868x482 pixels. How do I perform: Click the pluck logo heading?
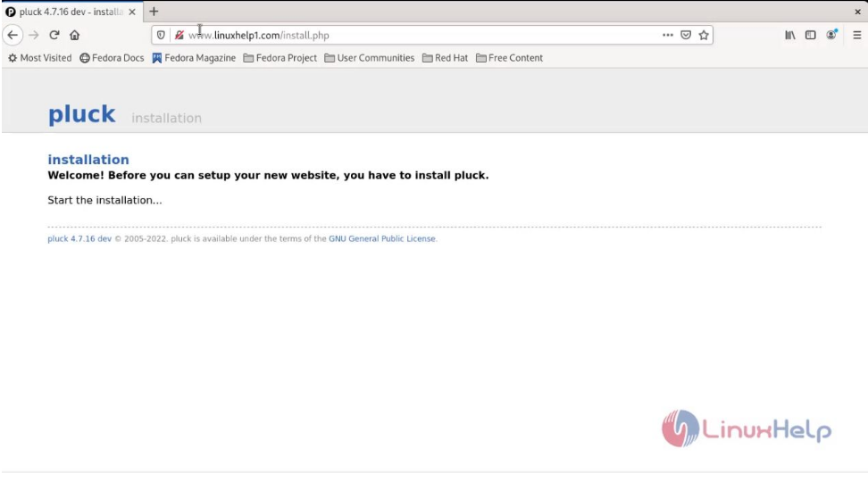(82, 114)
